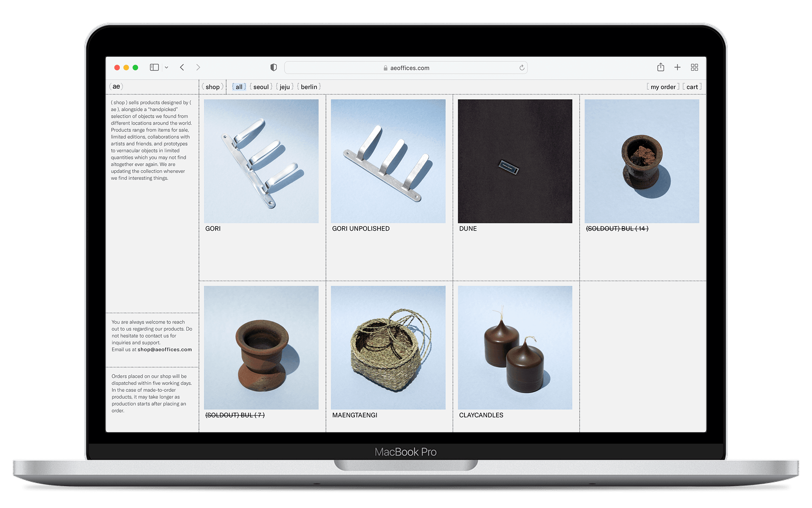Select the jeju filter tab
Screen dimensions: 812x508
285,87
